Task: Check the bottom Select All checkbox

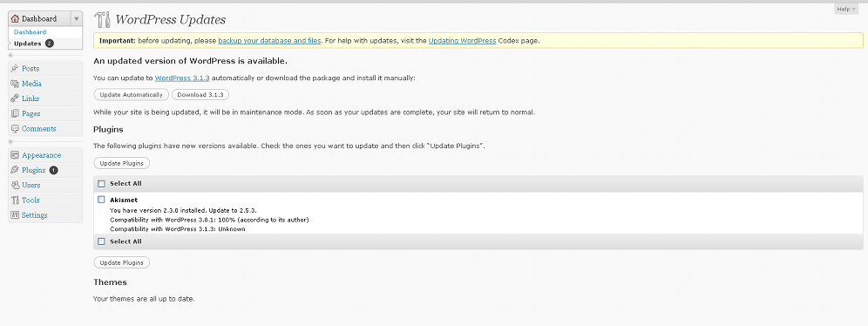Action: click(101, 241)
